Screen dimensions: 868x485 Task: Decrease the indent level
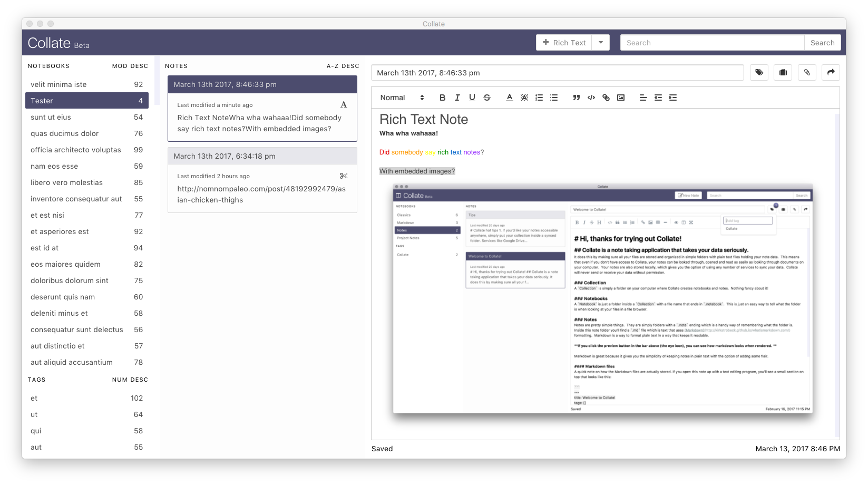coord(658,98)
